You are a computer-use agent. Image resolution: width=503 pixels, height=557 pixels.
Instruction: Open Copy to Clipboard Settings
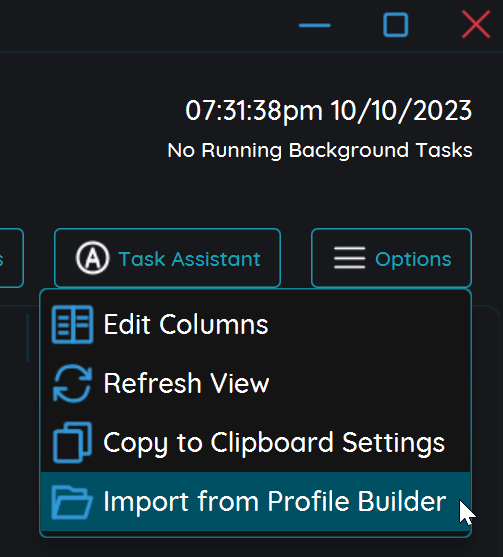(256, 443)
